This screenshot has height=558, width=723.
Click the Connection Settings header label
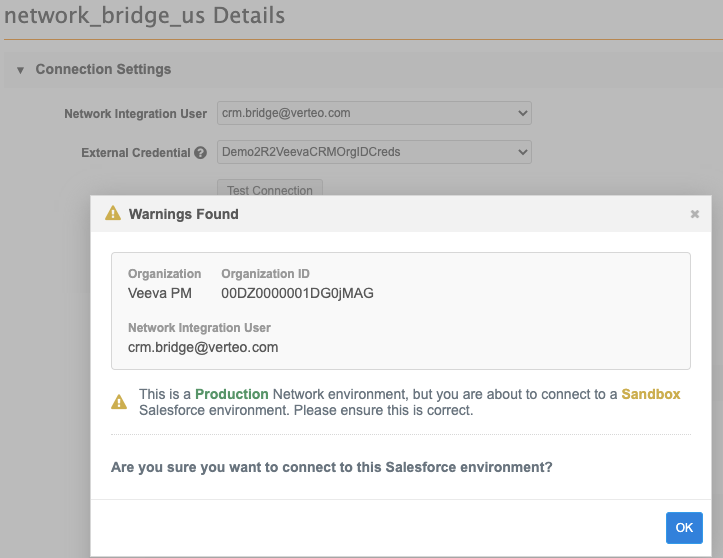103,69
